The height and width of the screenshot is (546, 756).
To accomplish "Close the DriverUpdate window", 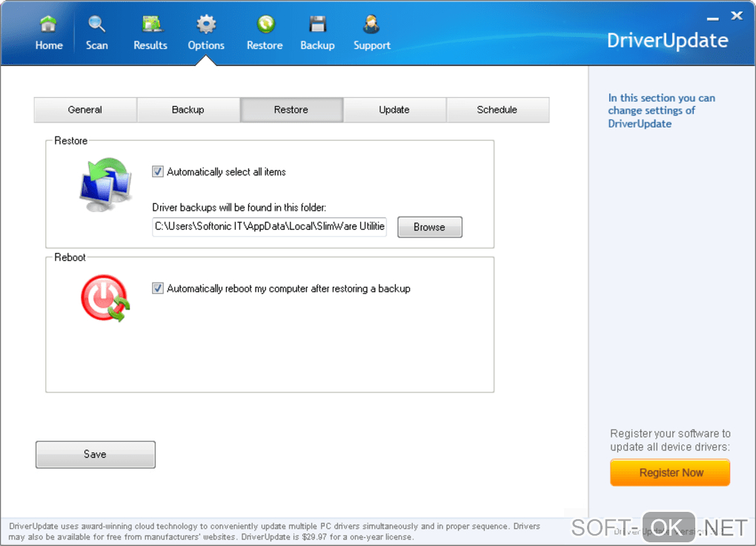I will click(737, 16).
